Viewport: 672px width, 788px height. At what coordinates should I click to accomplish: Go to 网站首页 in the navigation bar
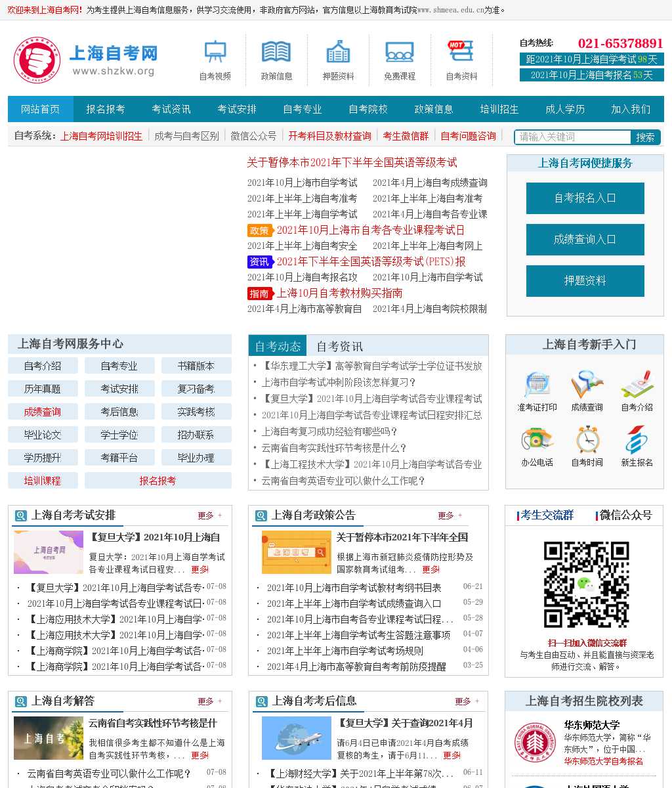pyautogui.click(x=41, y=109)
